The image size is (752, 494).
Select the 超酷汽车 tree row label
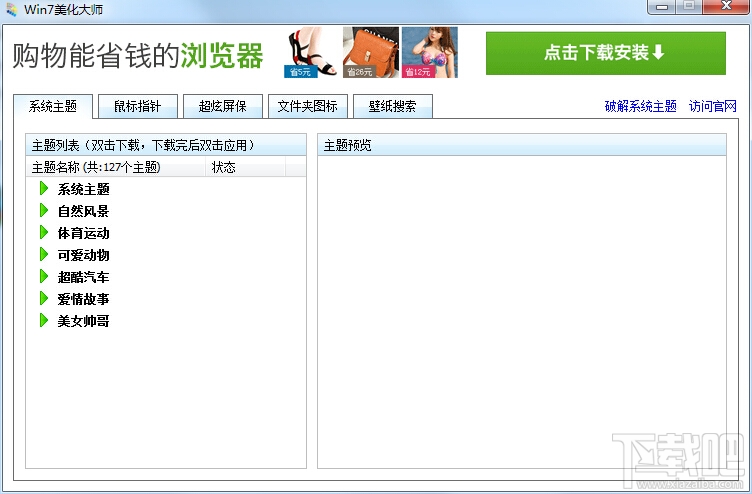click(x=83, y=277)
